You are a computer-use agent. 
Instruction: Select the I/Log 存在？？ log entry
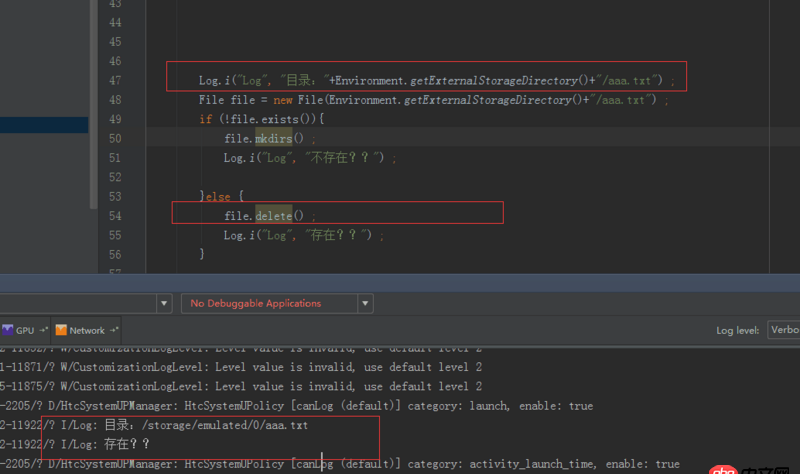tap(100, 445)
